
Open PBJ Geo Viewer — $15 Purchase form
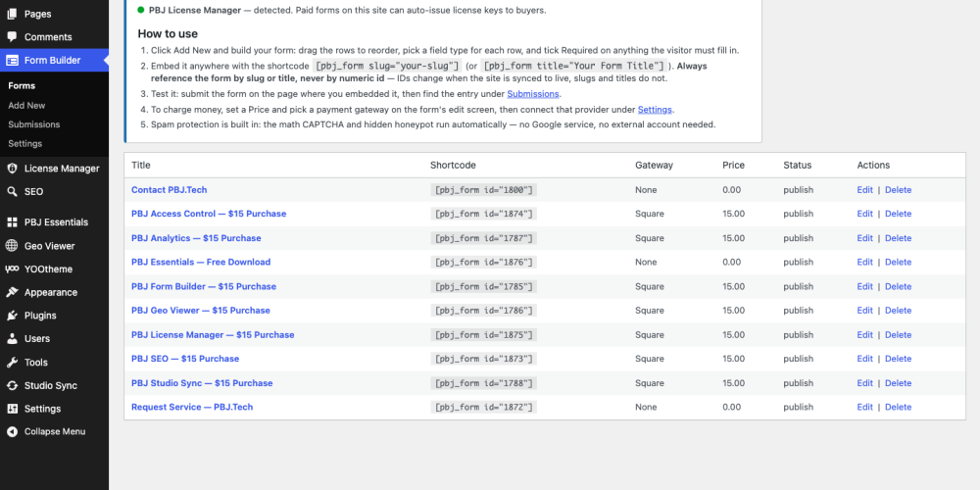pyautogui.click(x=201, y=311)
